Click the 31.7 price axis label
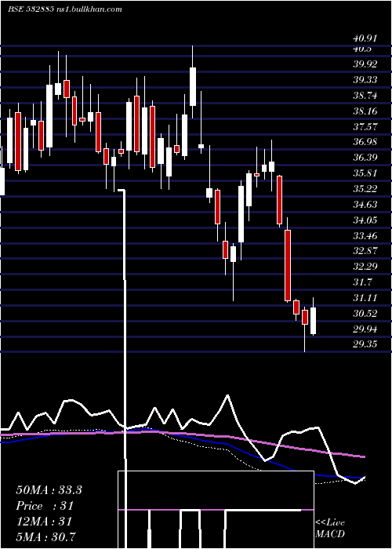 [363, 282]
